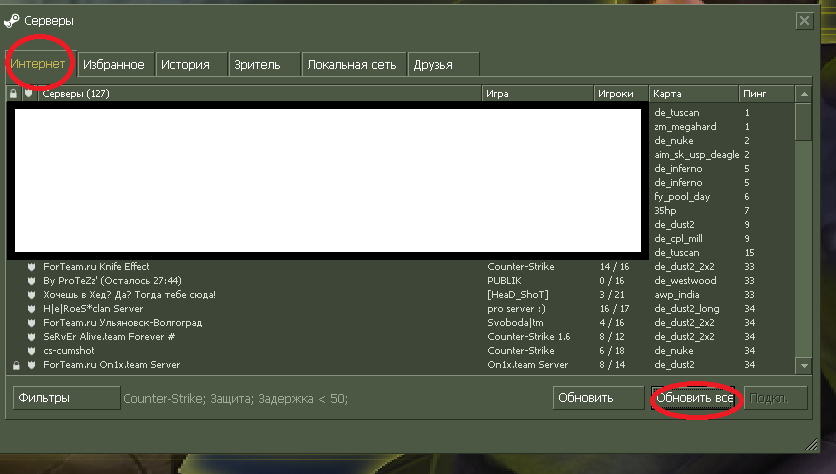Select ForTeam.ru On1x.team Server row
This screenshot has height=474, width=836.
click(x=400, y=365)
